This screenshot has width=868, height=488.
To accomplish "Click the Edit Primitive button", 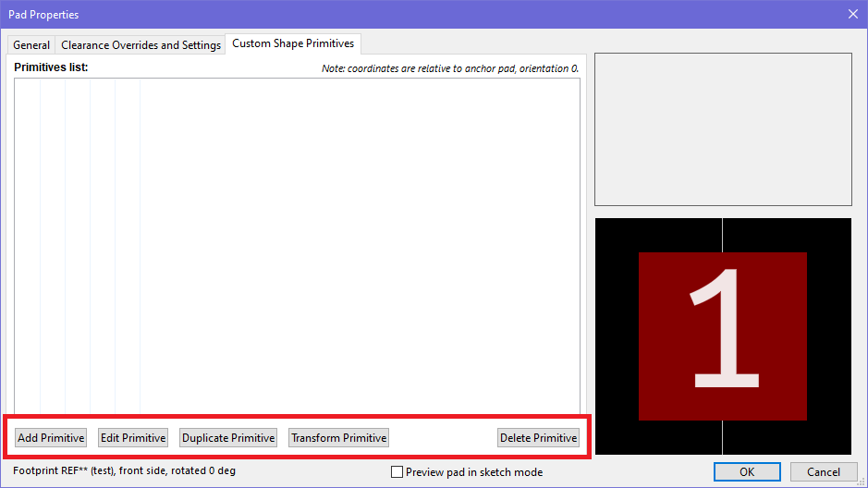I will tap(133, 438).
